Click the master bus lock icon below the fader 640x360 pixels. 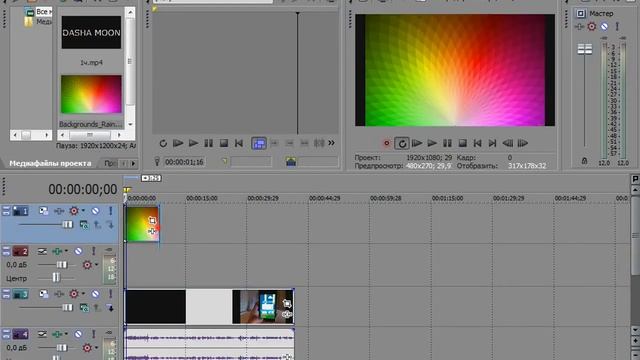coord(584,161)
